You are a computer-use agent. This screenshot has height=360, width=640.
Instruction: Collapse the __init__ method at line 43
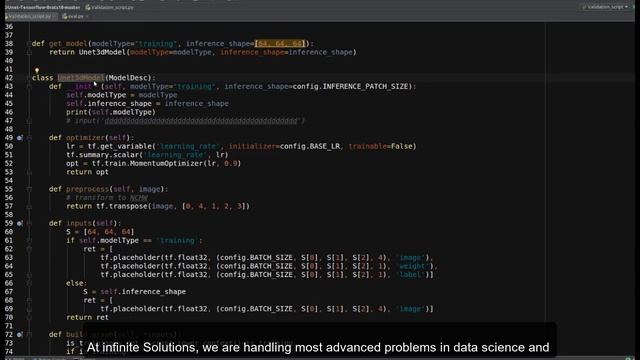pyautogui.click(x=29, y=87)
